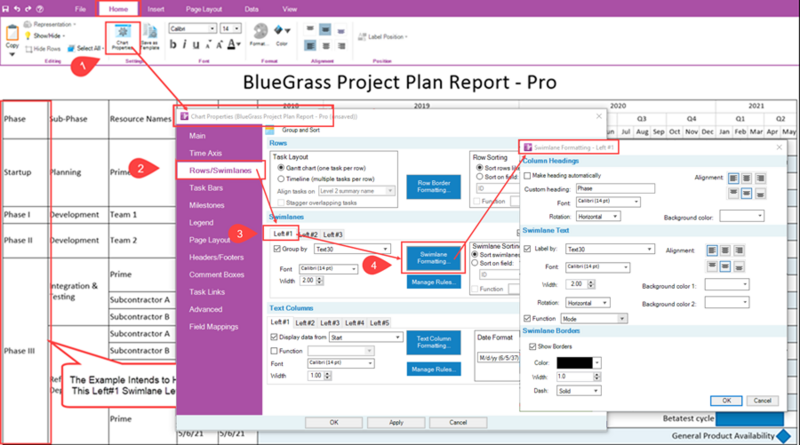800x445 pixels.
Task: Toggle Group by checkbox in Swimlanes
Action: point(277,249)
